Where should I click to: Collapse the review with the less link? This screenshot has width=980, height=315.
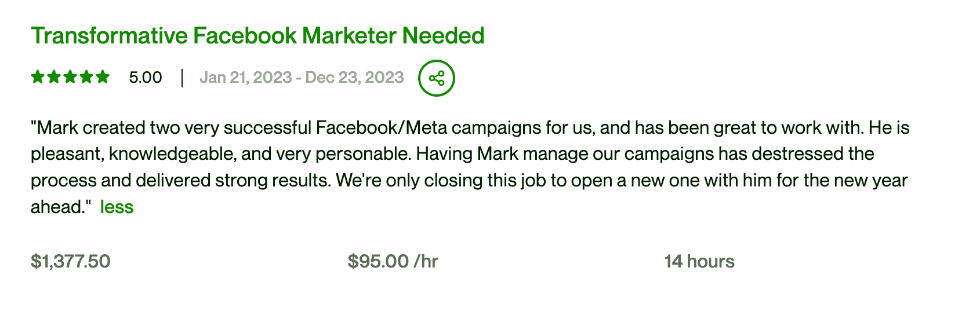(117, 207)
